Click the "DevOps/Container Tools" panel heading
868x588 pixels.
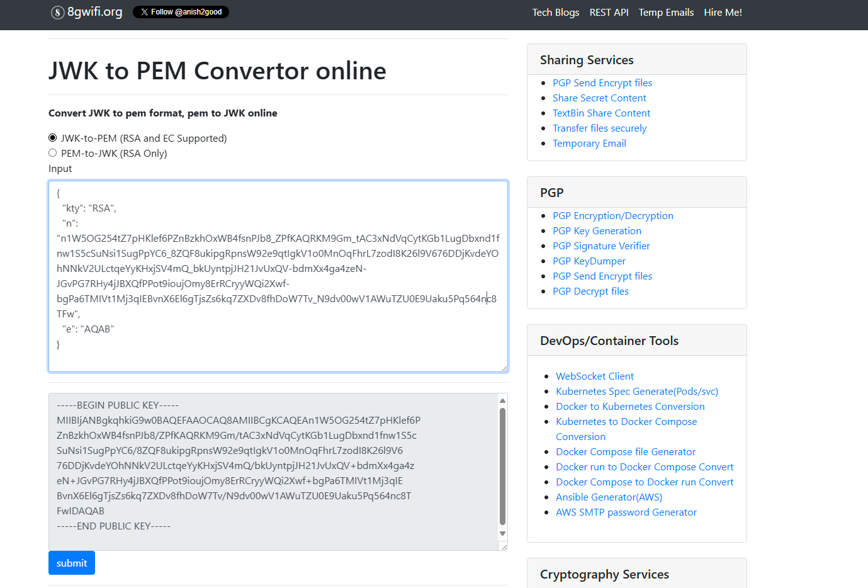609,341
